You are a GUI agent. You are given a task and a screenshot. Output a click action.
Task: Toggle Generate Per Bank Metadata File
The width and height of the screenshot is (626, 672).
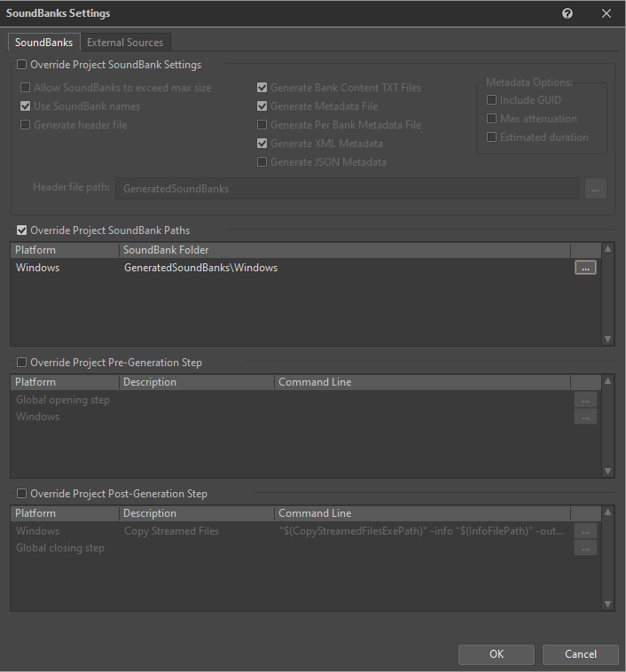[x=262, y=125]
